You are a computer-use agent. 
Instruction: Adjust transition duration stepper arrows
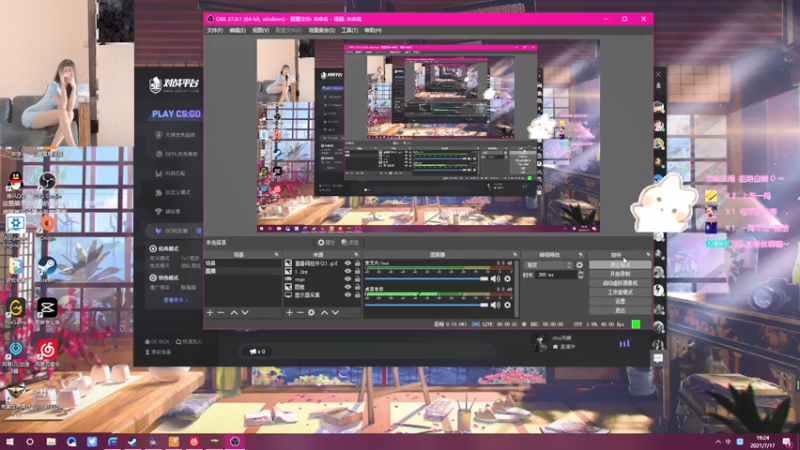[580, 275]
